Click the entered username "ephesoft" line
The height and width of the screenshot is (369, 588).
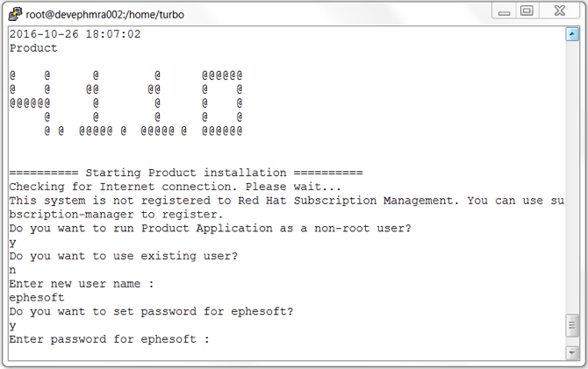(x=37, y=298)
